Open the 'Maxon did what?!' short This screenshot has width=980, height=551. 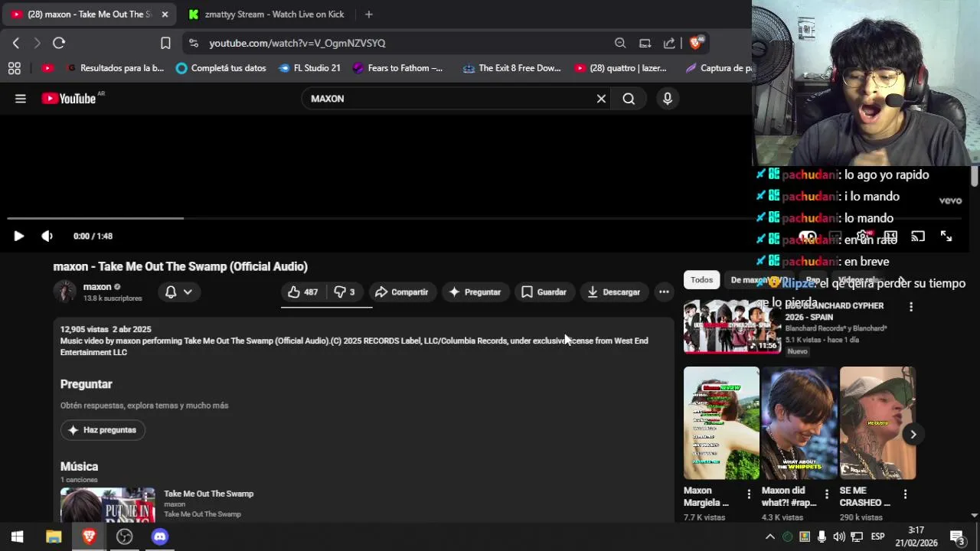[799, 423]
